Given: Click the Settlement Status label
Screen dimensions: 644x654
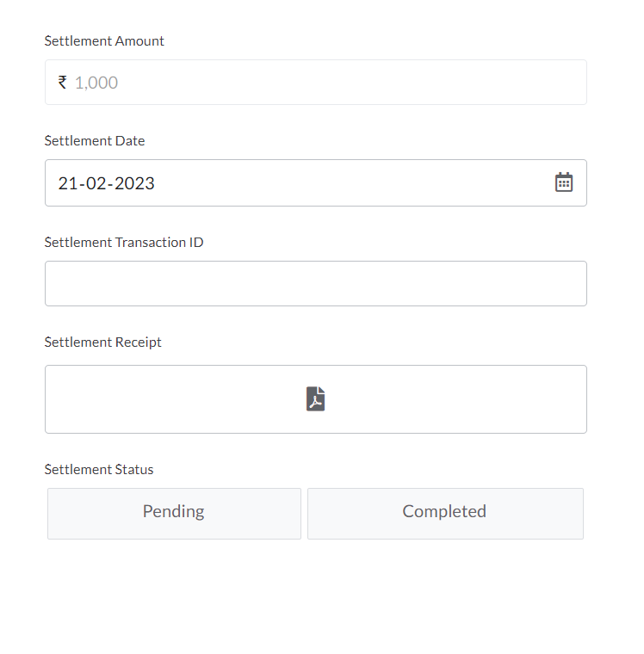Looking at the screenshot, I should coord(99,470).
